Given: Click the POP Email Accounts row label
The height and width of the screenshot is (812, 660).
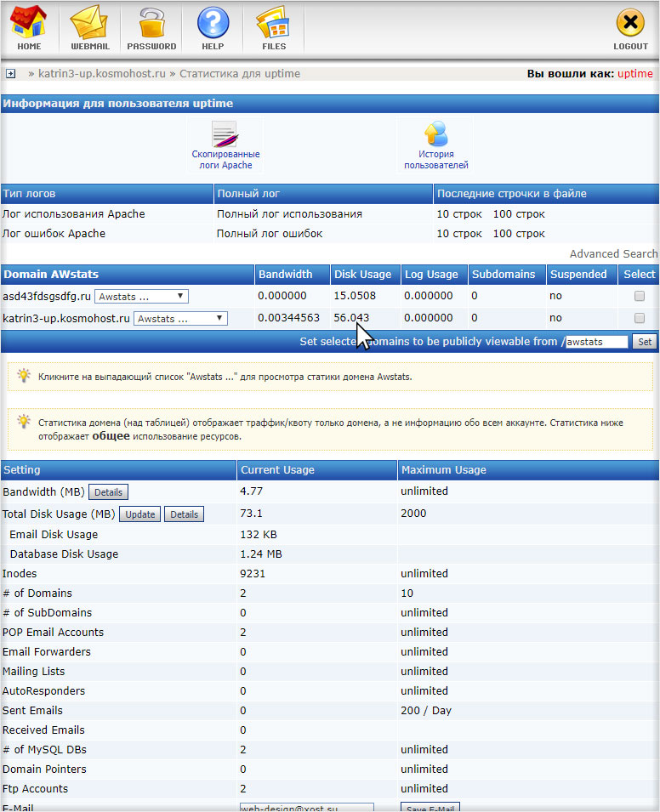Looking at the screenshot, I should pyautogui.click(x=53, y=633).
